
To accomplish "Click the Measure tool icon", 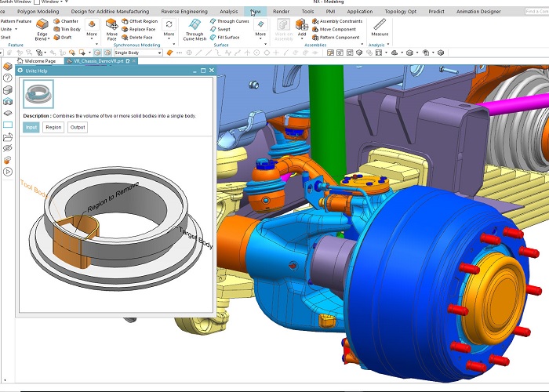I will [380, 25].
